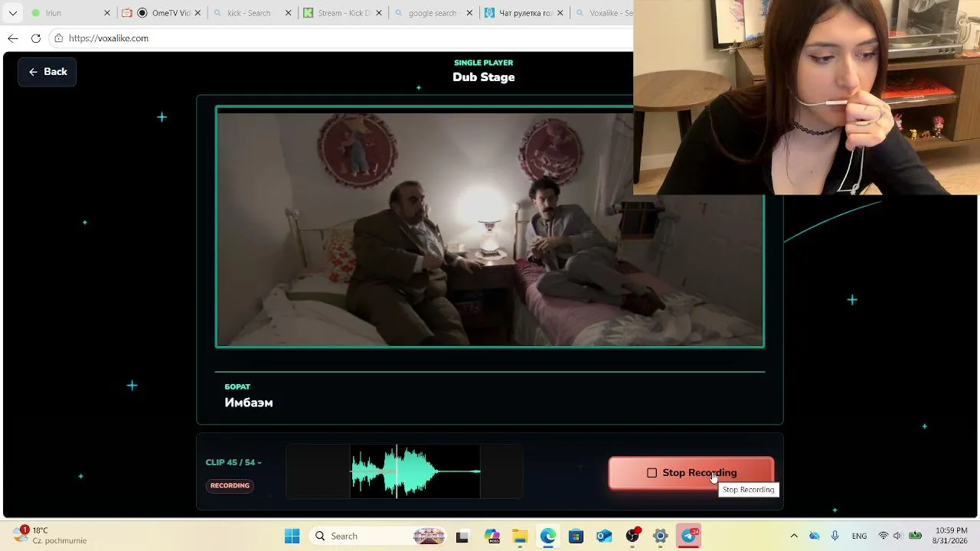Check the battery status icon
980x551 pixels.
tap(915, 536)
